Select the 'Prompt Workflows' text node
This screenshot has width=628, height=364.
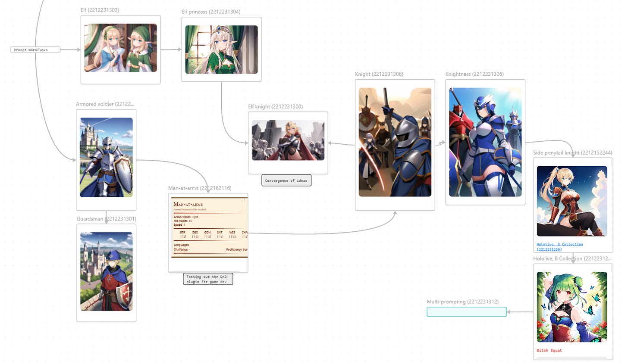35,50
